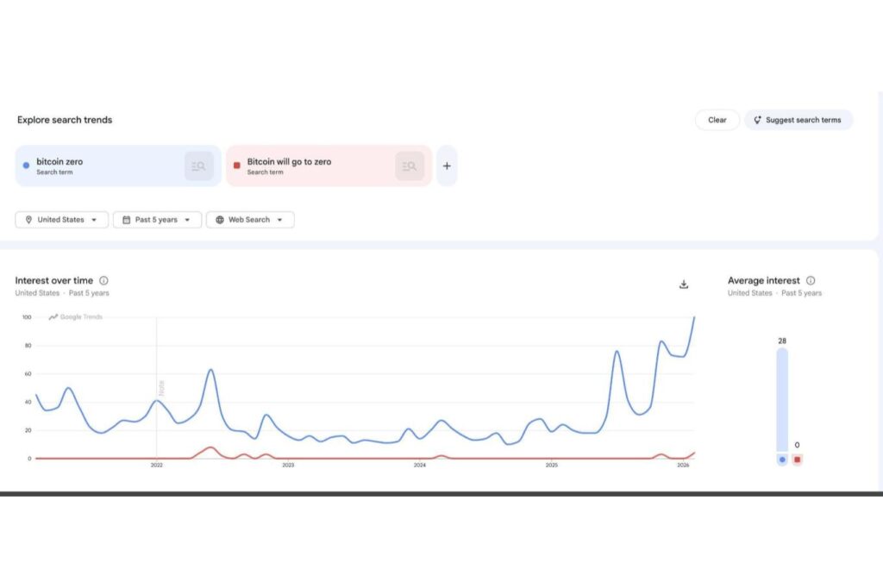Click the plus icon to add comparison
The image size is (883, 588).
447,166
